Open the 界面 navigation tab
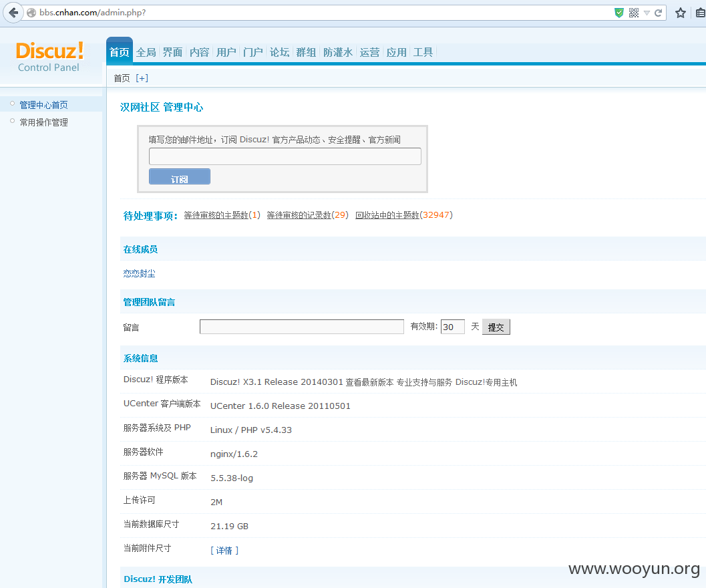This screenshot has width=706, height=588. click(172, 52)
